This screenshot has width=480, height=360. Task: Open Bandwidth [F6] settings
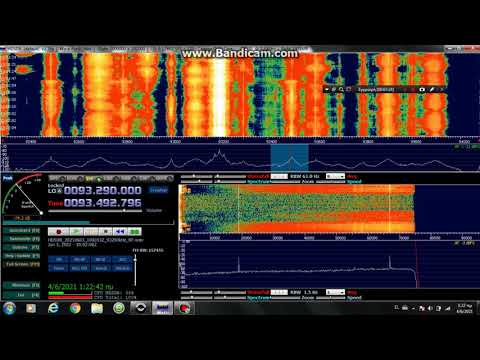[x=22, y=239]
